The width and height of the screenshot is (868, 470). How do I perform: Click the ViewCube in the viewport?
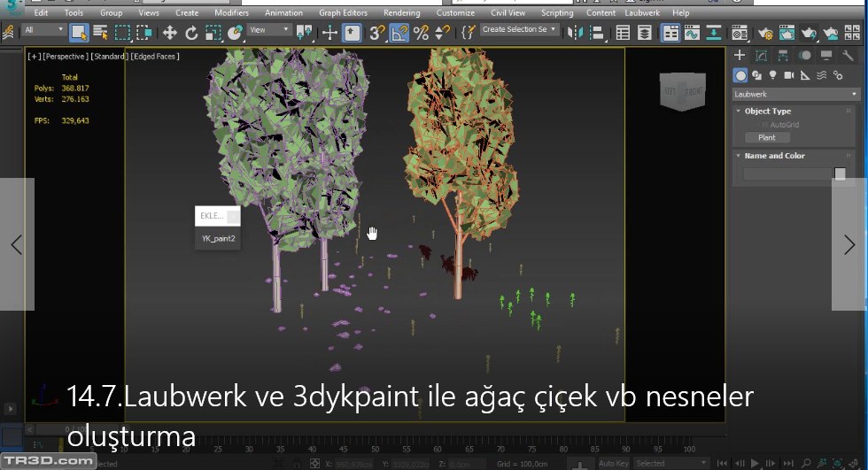pyautogui.click(x=682, y=90)
